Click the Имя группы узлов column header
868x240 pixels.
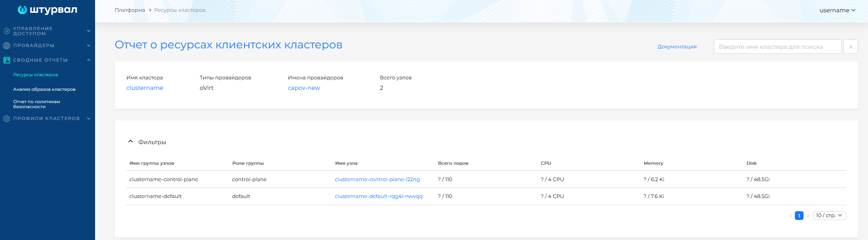(152, 163)
